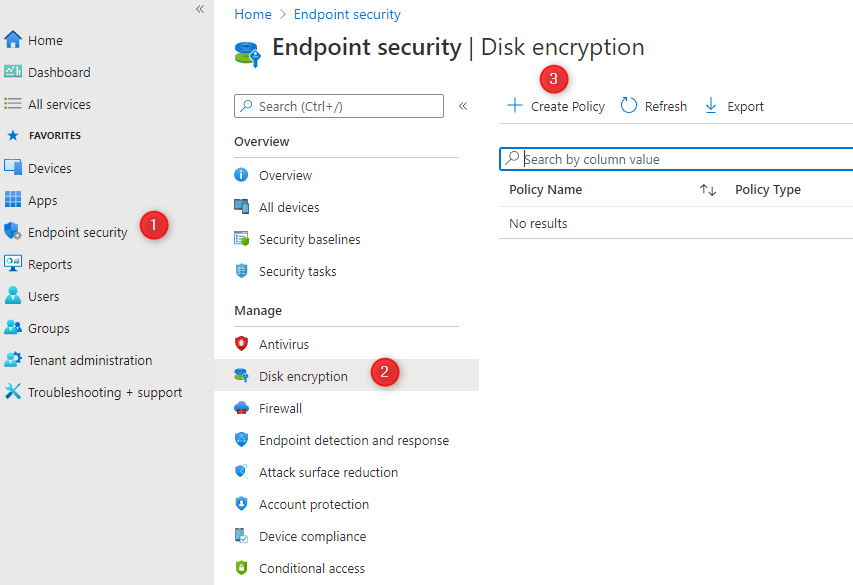Open Firewall using its globe icon
853x585 pixels.
(x=241, y=407)
